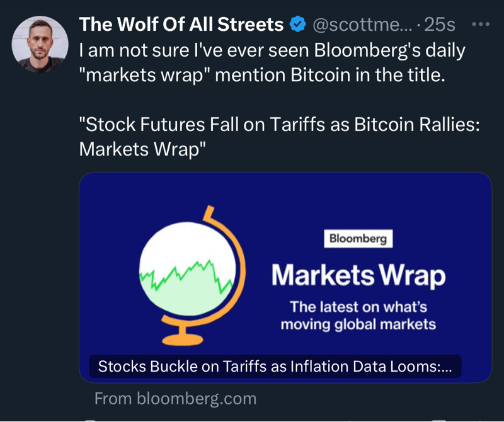
Task: Open the three-dot more options menu
Action: pyautogui.click(x=480, y=25)
